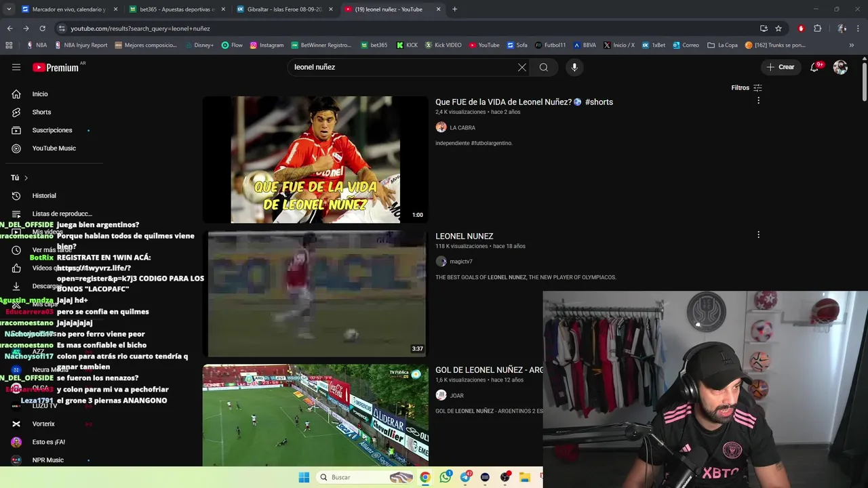Open the BBVA bookmark
This screenshot has width=868, height=488.
[585, 45]
